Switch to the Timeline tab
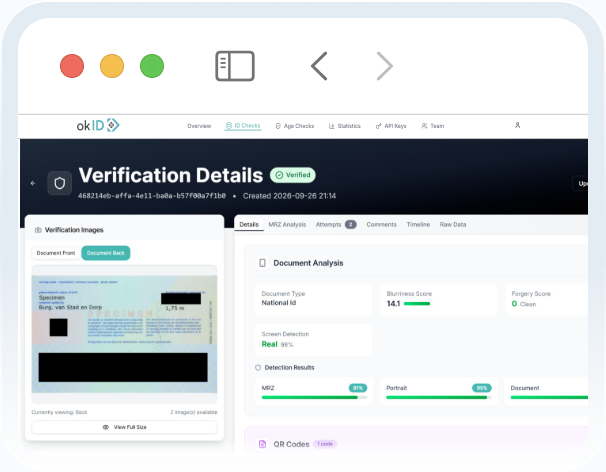 418,225
